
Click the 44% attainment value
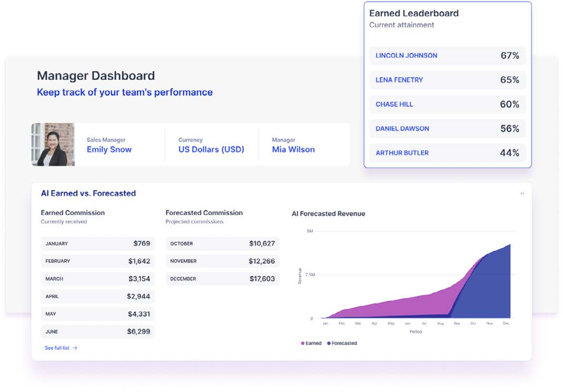(510, 153)
